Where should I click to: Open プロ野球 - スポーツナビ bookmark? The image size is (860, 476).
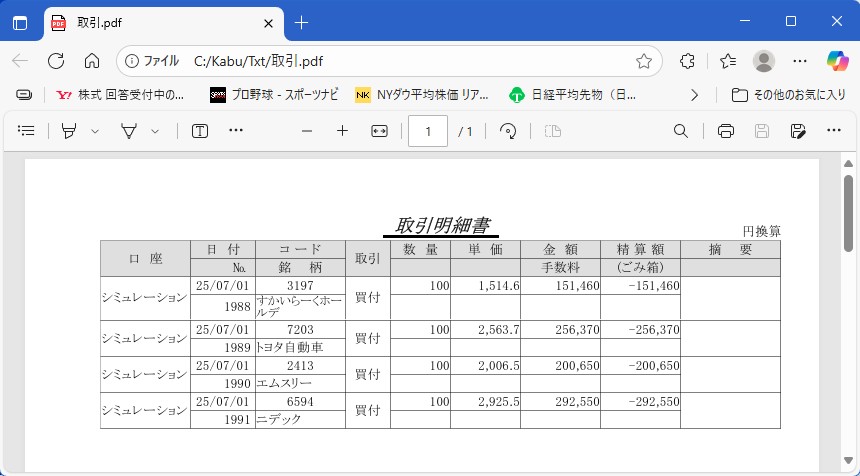coord(274,95)
